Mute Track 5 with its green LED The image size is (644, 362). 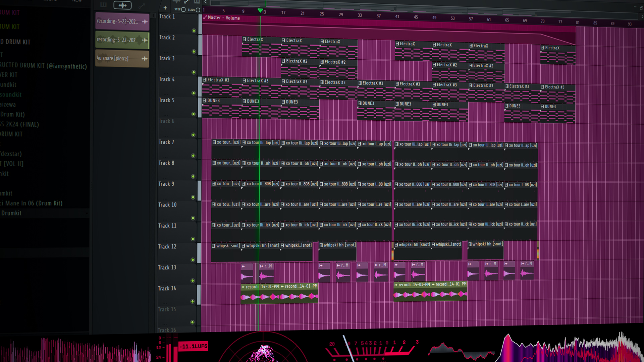pyautogui.click(x=193, y=114)
